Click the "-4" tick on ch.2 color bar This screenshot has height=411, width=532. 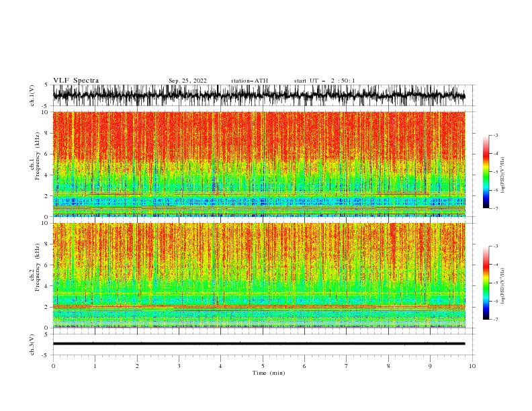(x=495, y=265)
